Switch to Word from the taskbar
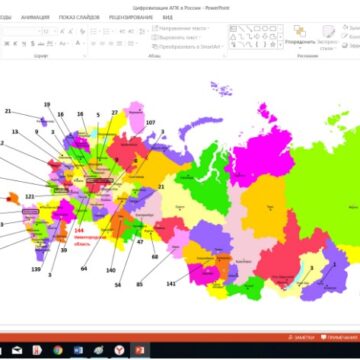 [78, 350]
